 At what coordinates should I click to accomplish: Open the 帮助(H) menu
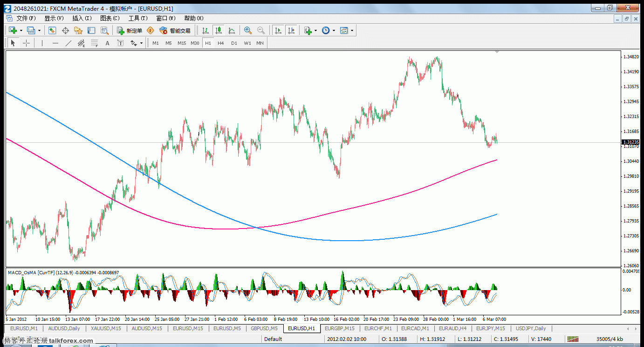tap(194, 18)
